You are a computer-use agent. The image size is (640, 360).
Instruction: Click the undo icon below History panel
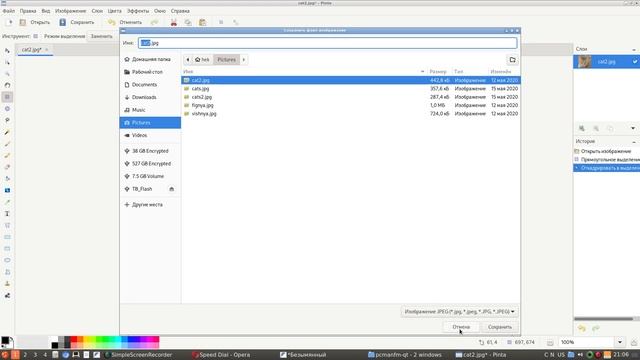point(582,329)
